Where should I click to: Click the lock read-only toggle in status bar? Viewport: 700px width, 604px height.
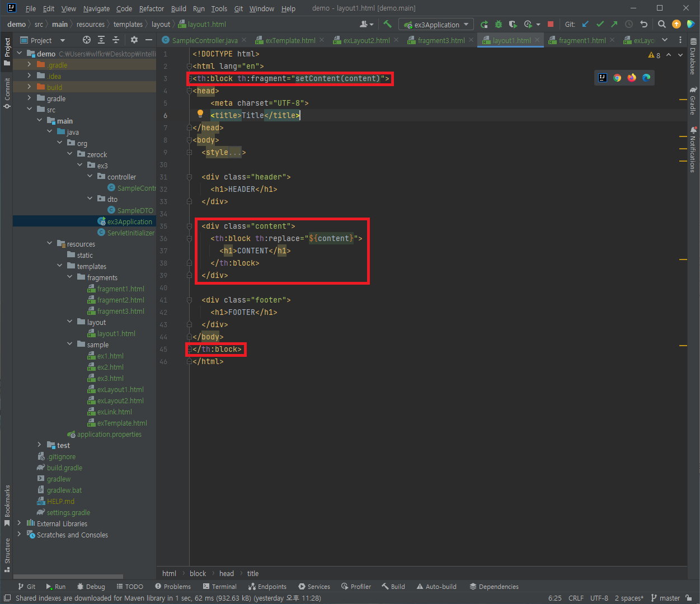point(689,598)
